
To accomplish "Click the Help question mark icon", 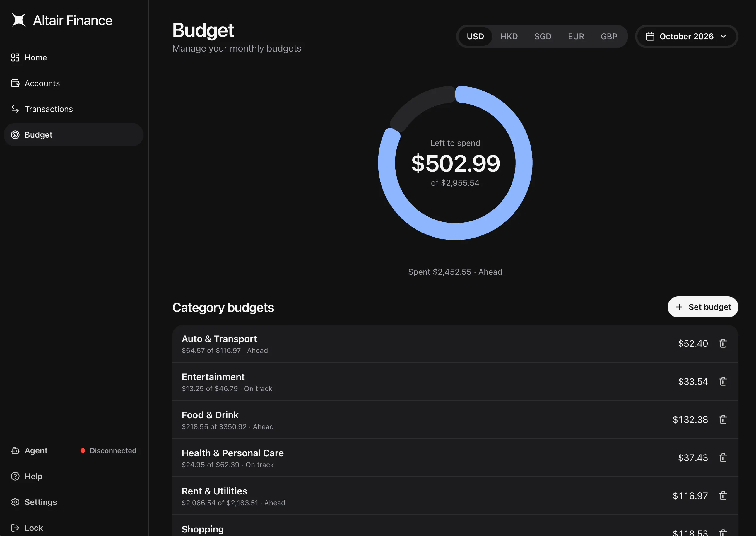I will (15, 476).
